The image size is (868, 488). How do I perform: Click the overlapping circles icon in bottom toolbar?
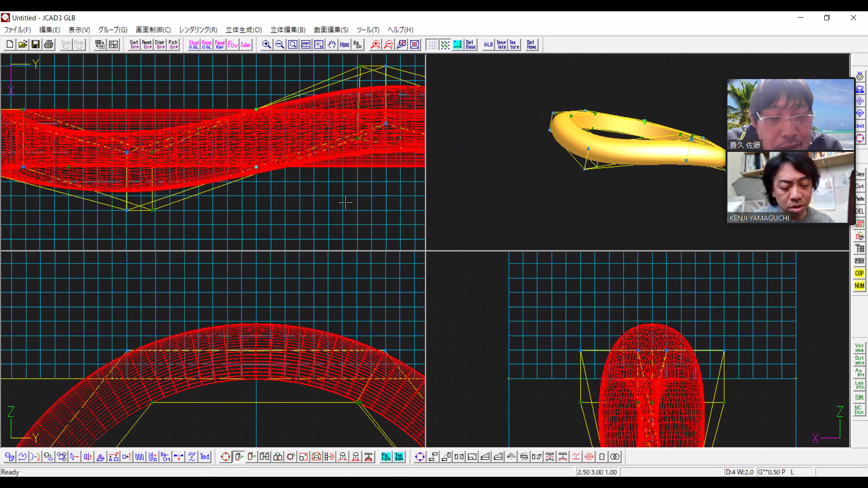click(x=615, y=457)
